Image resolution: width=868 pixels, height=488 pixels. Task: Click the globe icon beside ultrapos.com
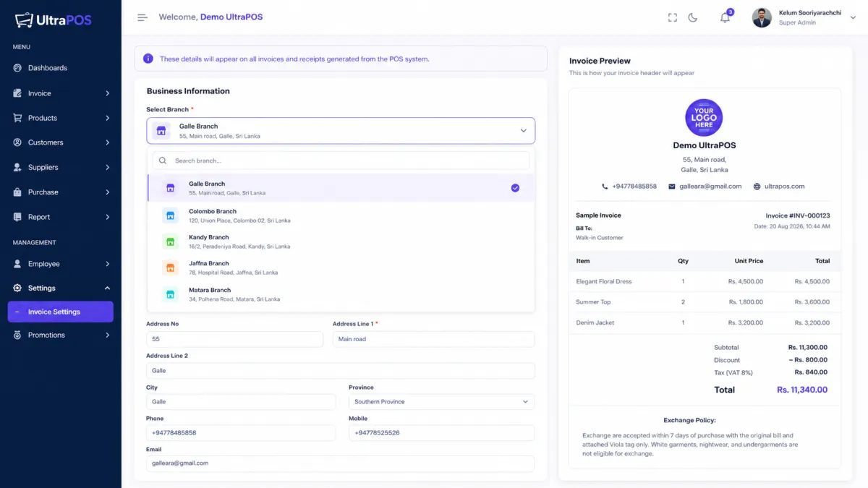point(757,187)
